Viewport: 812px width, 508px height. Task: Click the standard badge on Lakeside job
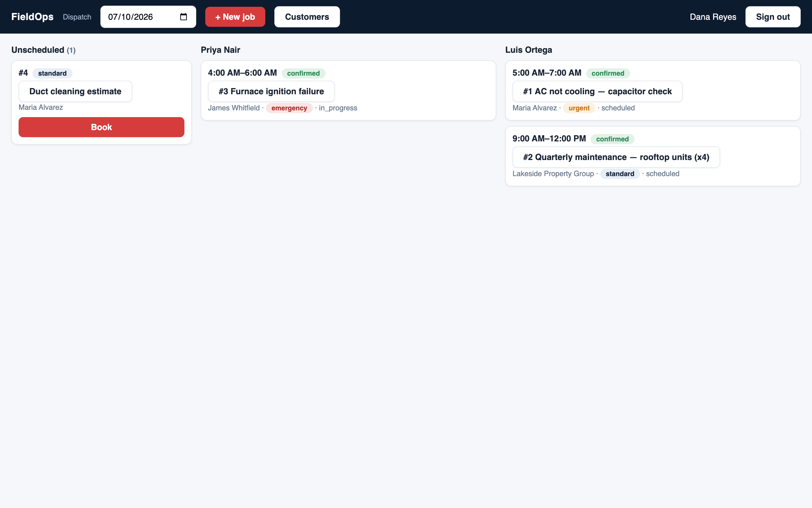(620, 174)
